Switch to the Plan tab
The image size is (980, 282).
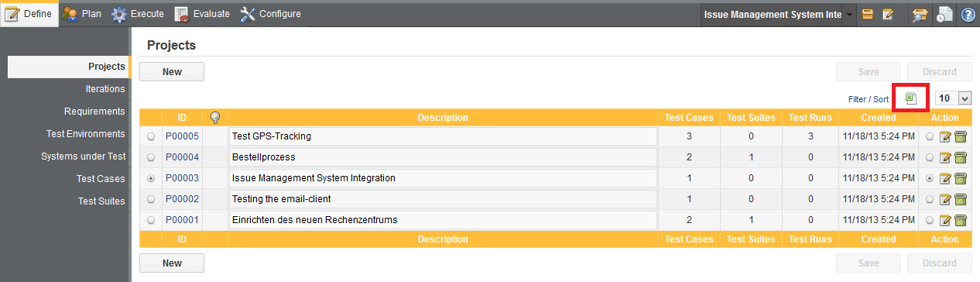[82, 14]
